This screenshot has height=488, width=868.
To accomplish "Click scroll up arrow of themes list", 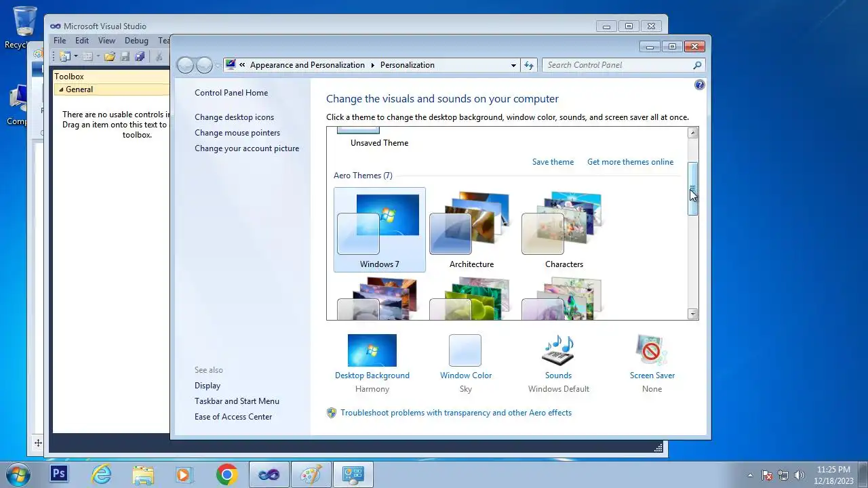I will click(693, 133).
